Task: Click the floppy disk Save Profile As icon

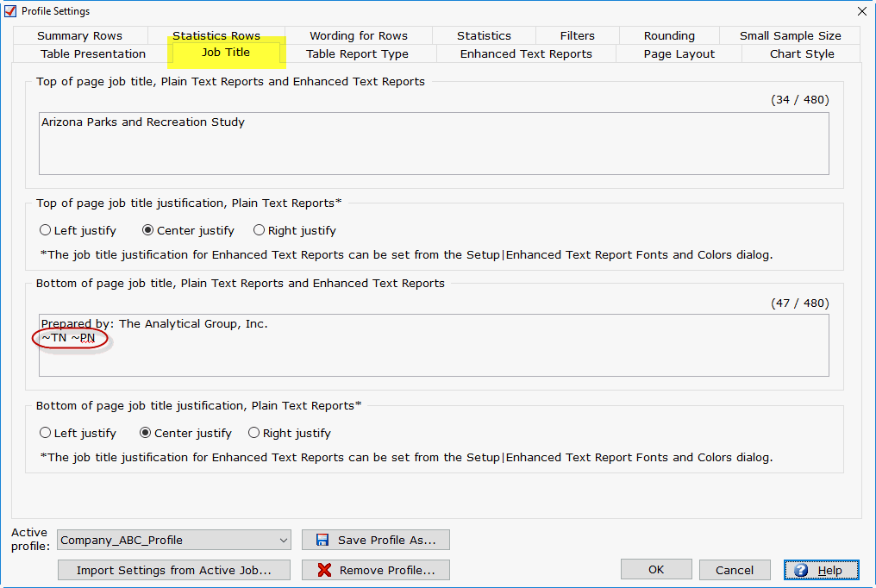Action: pyautogui.click(x=322, y=541)
